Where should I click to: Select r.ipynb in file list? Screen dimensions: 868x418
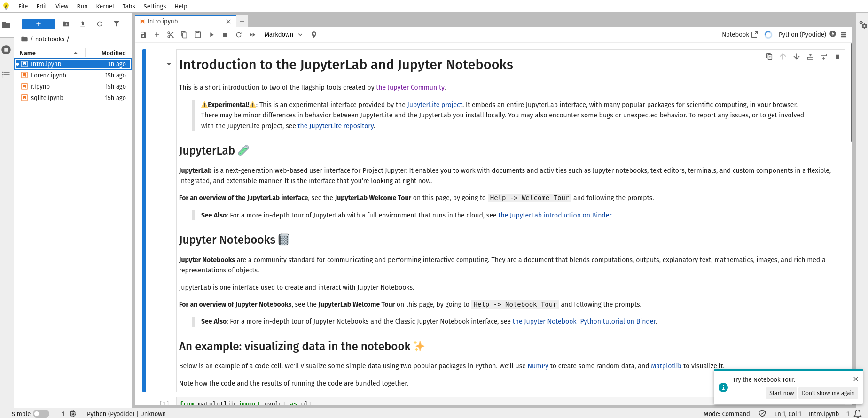73,86
